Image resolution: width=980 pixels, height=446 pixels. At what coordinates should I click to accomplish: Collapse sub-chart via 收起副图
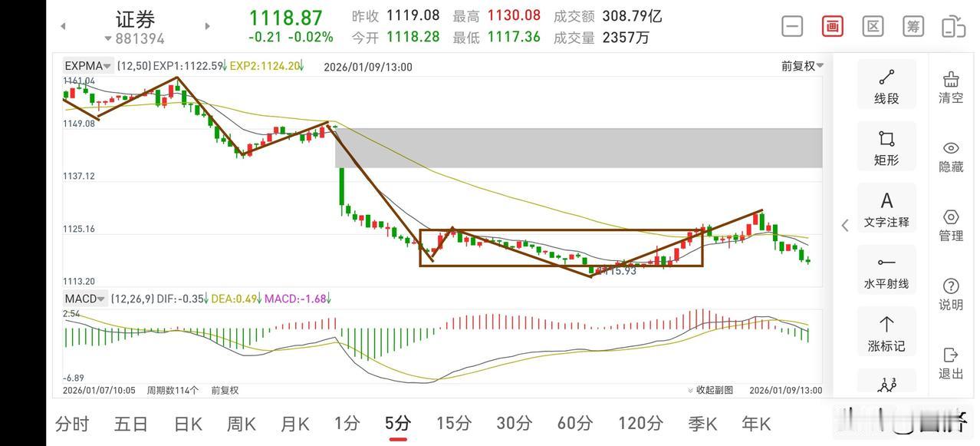point(711,390)
